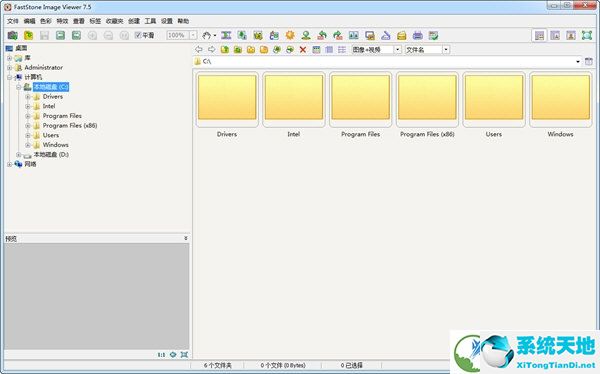Click the printer icon
The height and width of the screenshot is (374, 600).
417,36
